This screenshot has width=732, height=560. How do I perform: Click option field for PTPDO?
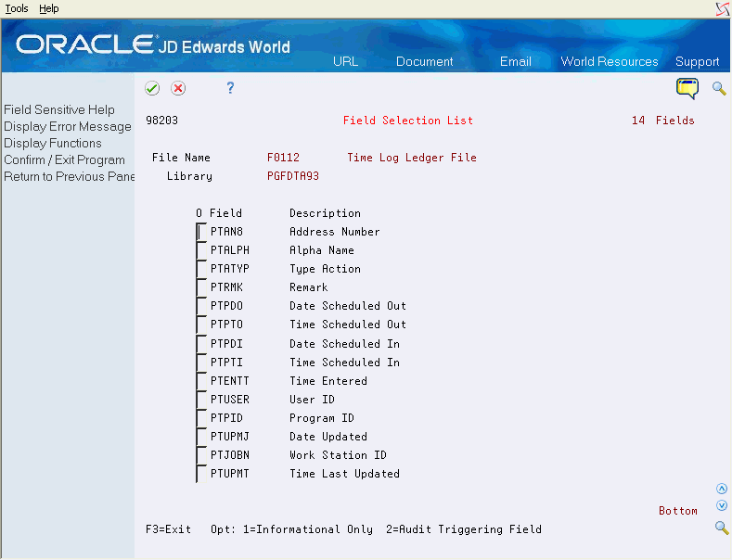click(201, 306)
